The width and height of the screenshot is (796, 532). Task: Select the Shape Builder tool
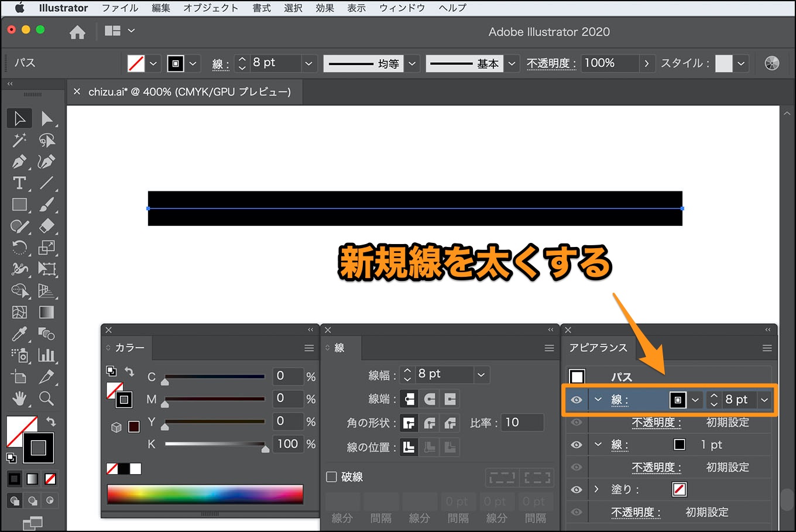point(19,290)
